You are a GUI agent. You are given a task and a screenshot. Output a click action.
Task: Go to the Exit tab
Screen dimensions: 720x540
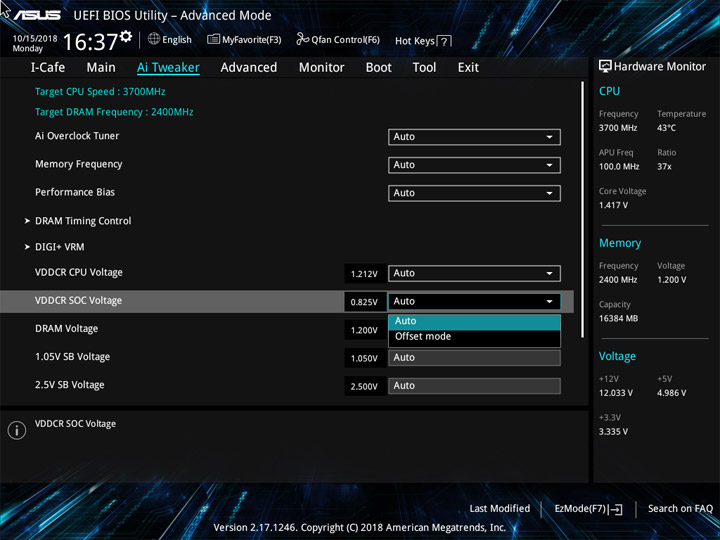coord(468,68)
